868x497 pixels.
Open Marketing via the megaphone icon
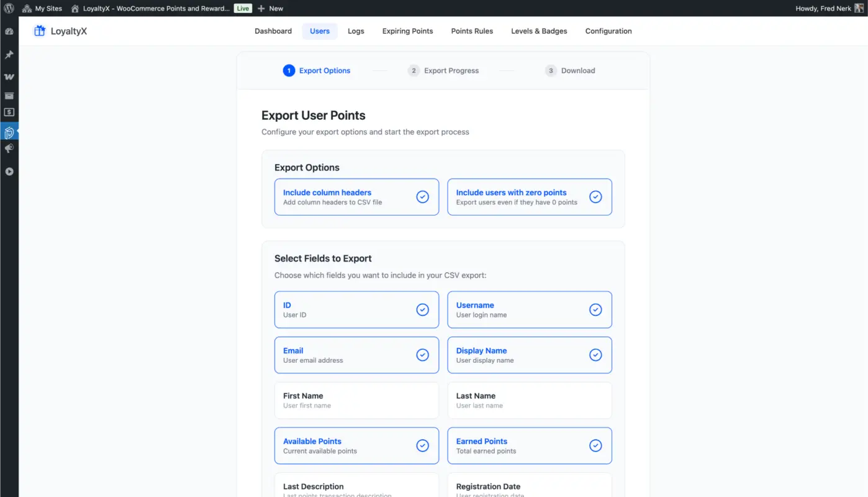pyautogui.click(x=9, y=148)
